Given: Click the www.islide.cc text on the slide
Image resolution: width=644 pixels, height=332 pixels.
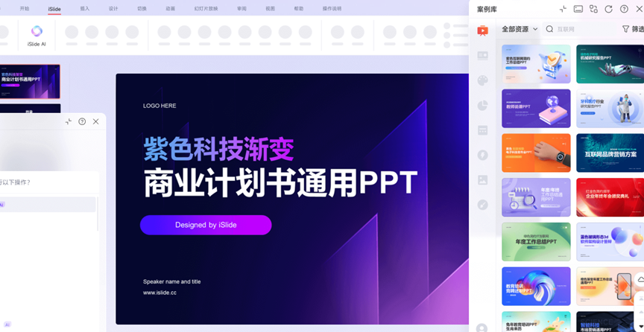Looking at the screenshot, I should click(160, 293).
